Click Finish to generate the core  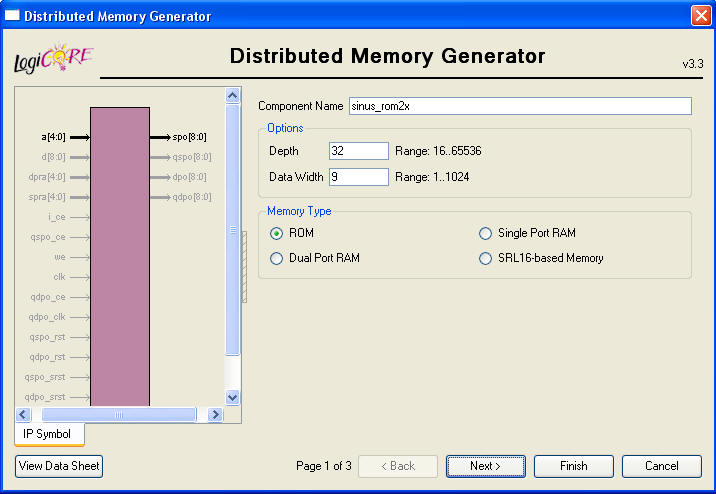[x=574, y=466]
